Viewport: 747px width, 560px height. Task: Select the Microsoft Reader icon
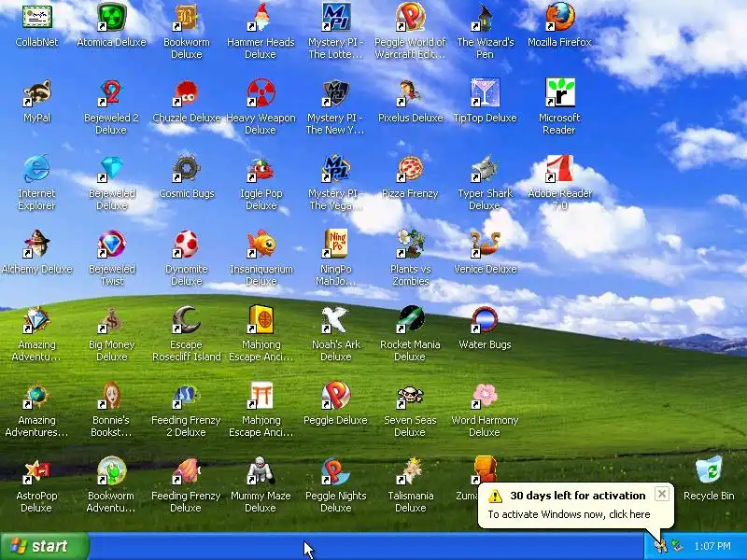click(x=559, y=92)
